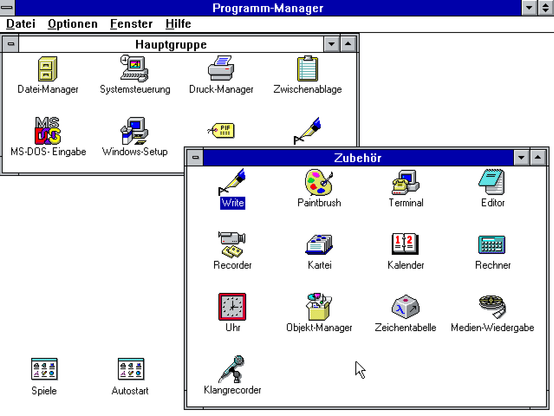Viewport: 554px width, 416px height.
Task: Select the MS-DOS-Eingabe icon
Action: tap(48, 131)
